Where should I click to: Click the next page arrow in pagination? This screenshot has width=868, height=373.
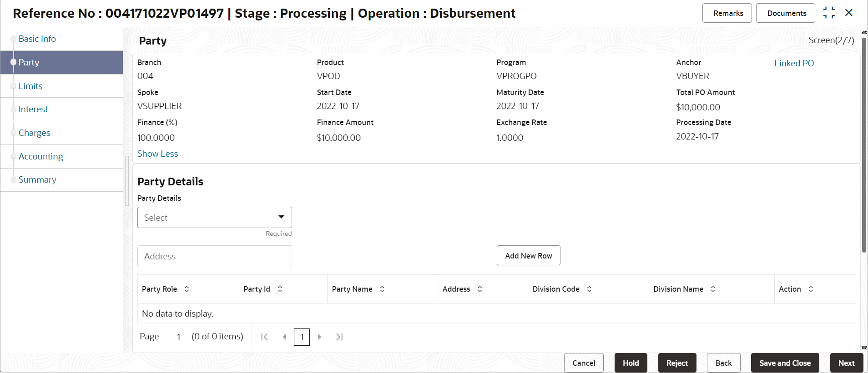[319, 337]
